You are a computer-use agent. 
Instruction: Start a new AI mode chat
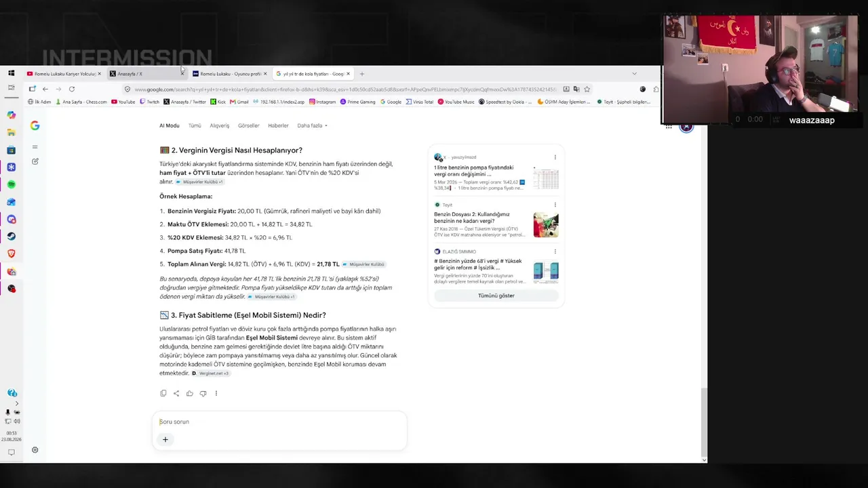coord(35,161)
